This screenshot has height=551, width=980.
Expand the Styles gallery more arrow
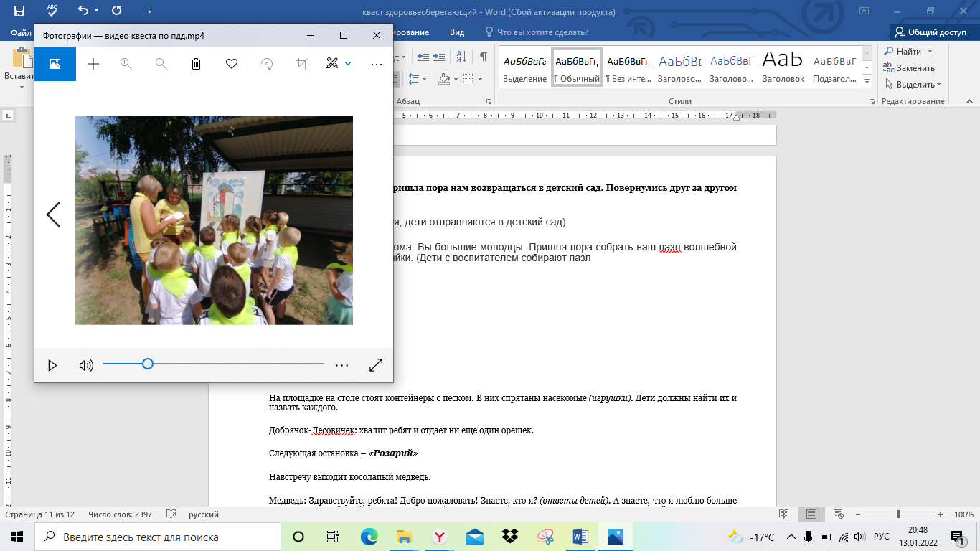[867, 80]
